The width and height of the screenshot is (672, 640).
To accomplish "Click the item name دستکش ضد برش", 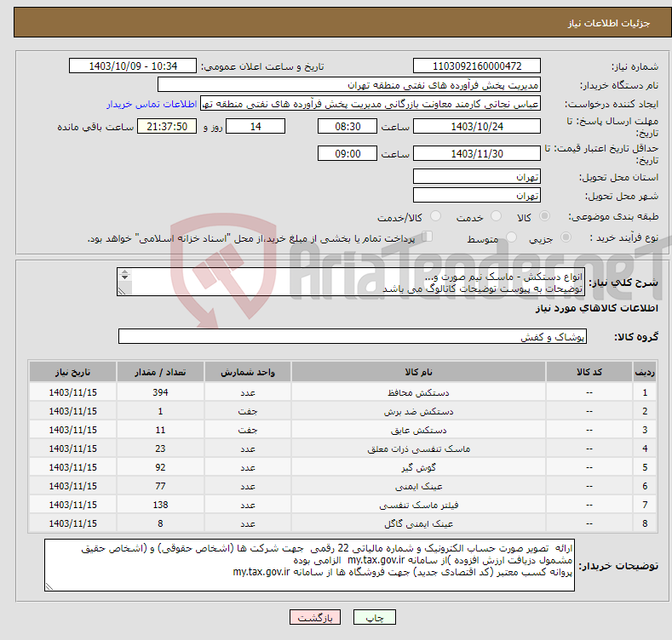I will 418,411.
